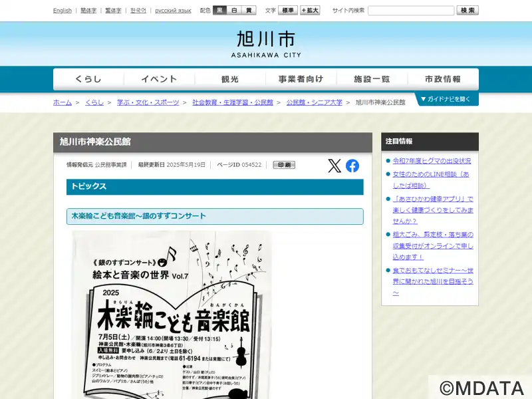Expand the ガイドナビを開く guide navigation

coord(446,99)
